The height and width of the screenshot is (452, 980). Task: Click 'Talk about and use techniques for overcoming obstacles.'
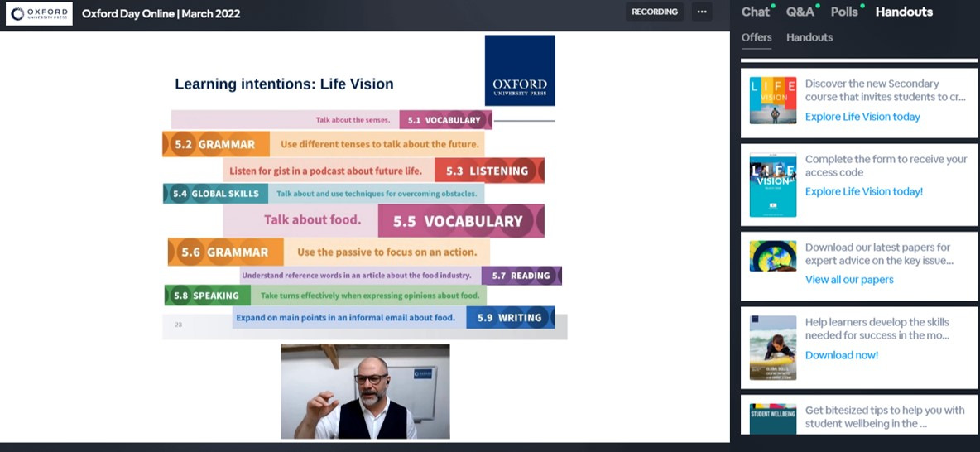click(377, 194)
